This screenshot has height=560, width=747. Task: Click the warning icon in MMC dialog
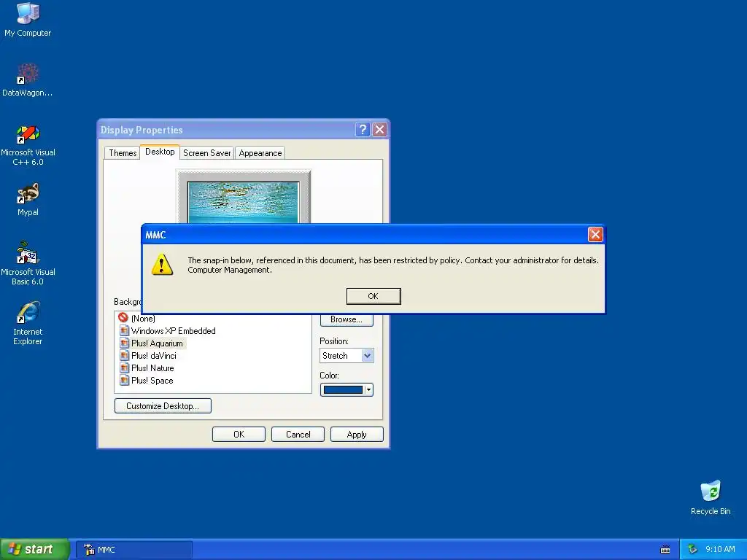pyautogui.click(x=162, y=264)
